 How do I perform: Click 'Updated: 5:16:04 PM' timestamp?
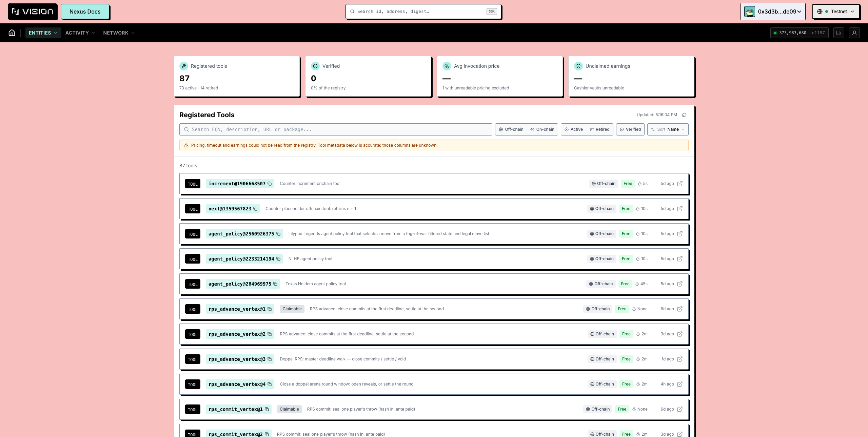[x=657, y=115]
